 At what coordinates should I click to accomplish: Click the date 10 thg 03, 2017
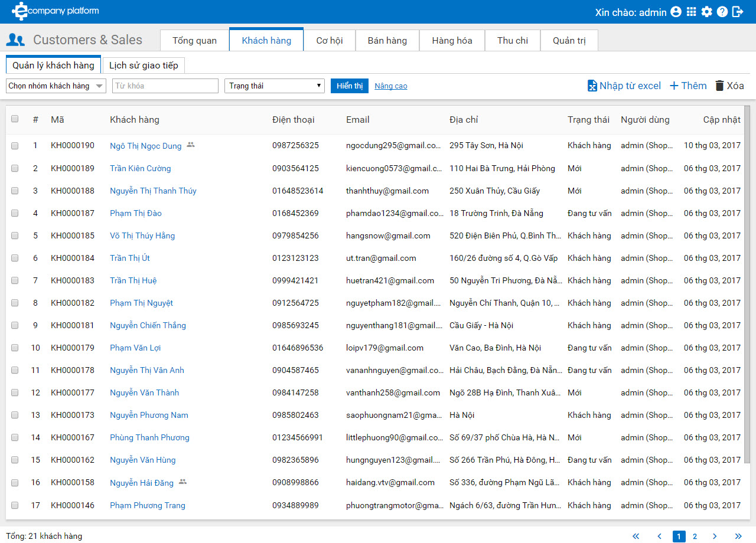[712, 145]
